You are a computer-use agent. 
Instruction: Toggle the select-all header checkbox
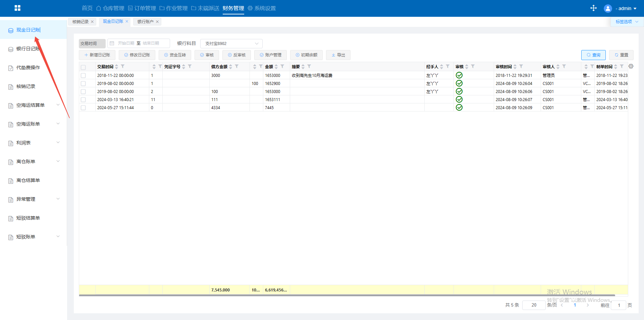coord(83,67)
